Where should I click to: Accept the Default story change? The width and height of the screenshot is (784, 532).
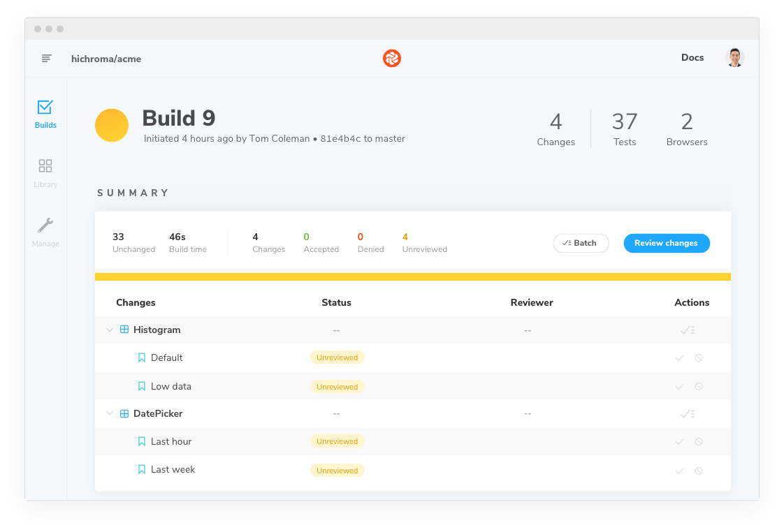[679, 357]
